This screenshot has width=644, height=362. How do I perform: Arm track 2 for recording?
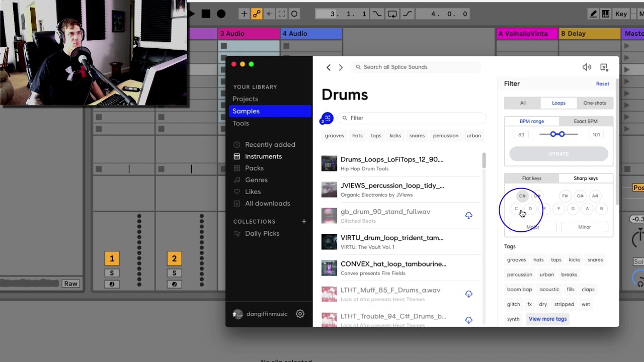[174, 284]
